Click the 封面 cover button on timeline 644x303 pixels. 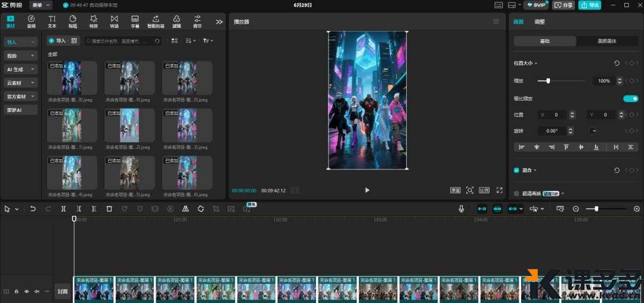pos(63,292)
